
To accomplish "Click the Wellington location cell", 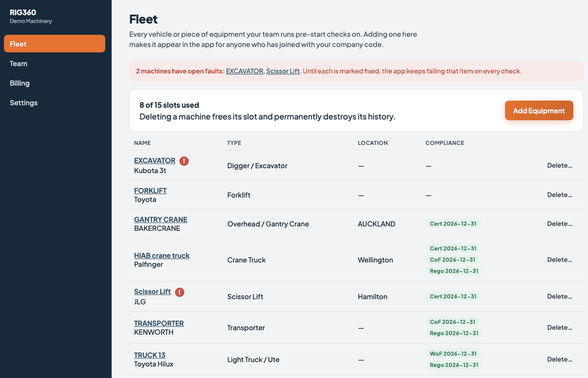I will pos(375,260).
